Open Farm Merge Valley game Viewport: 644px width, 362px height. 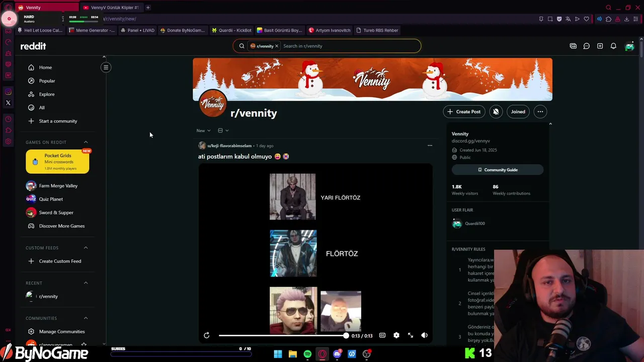[58, 186]
